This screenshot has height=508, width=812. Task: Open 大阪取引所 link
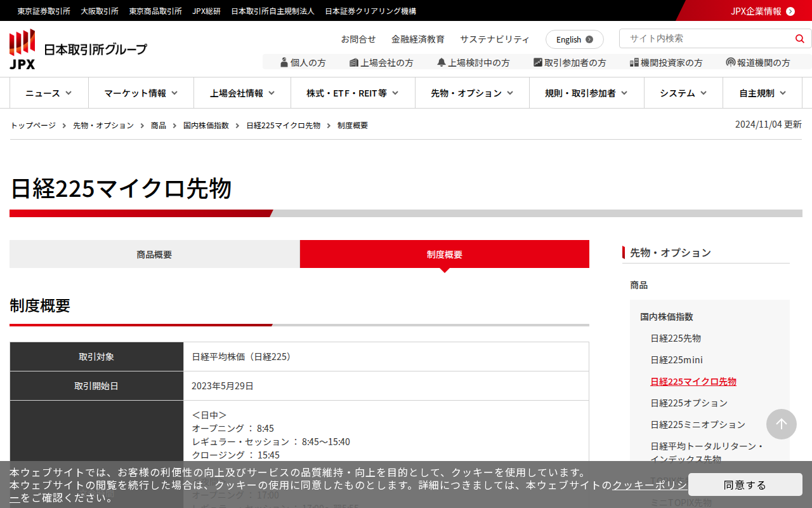pos(100,11)
